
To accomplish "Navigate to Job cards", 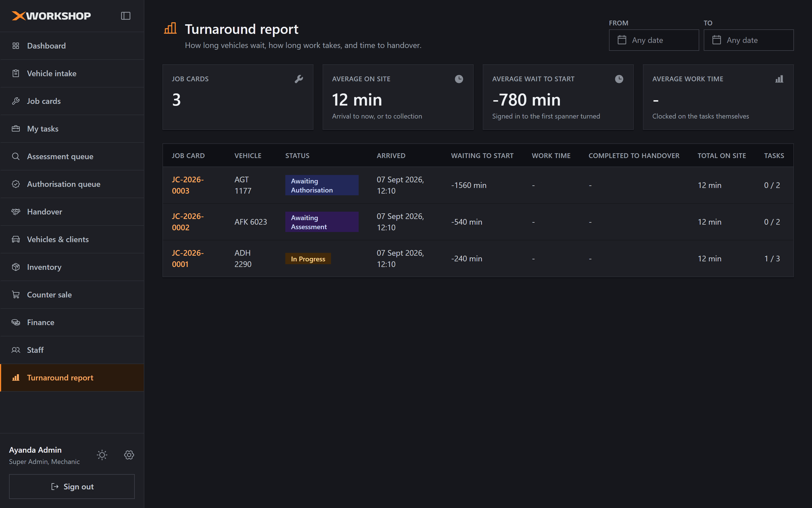I will pyautogui.click(x=72, y=101).
